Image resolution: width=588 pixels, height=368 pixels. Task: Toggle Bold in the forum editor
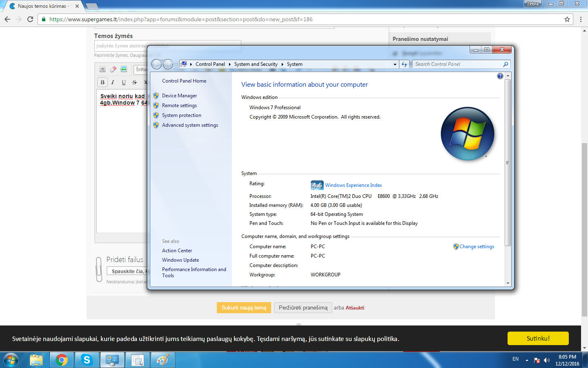pos(102,82)
